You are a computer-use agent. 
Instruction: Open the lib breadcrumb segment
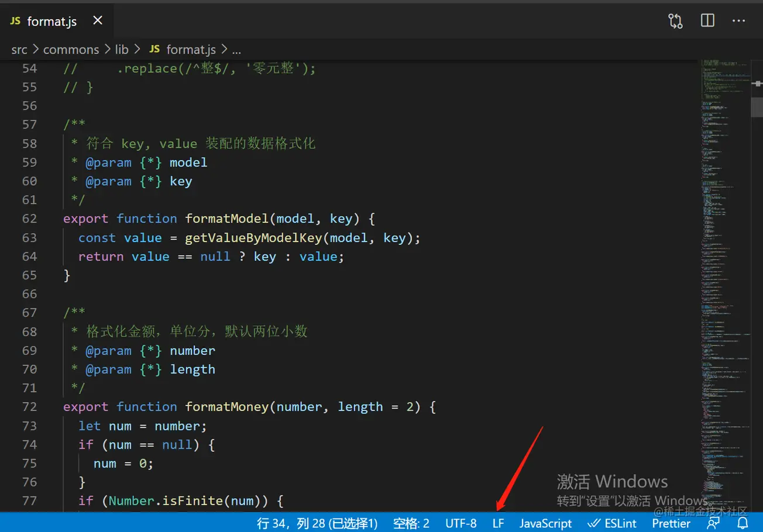122,50
